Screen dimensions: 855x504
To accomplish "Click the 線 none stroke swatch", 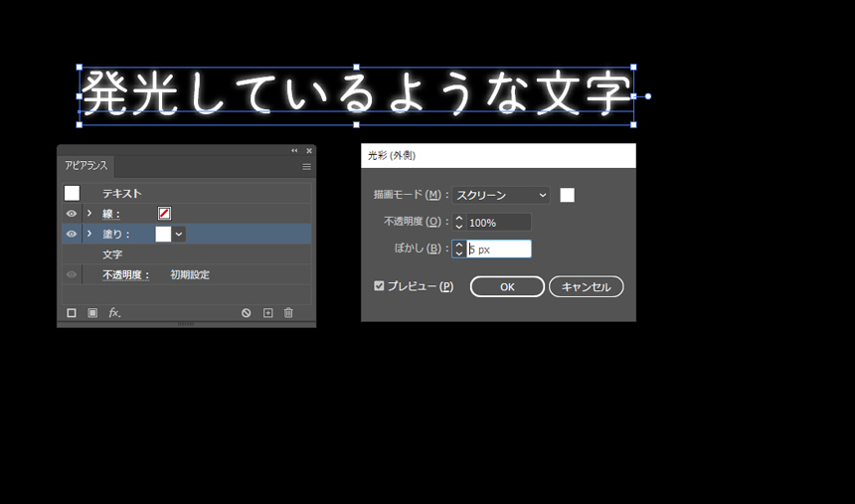I will pos(164,214).
